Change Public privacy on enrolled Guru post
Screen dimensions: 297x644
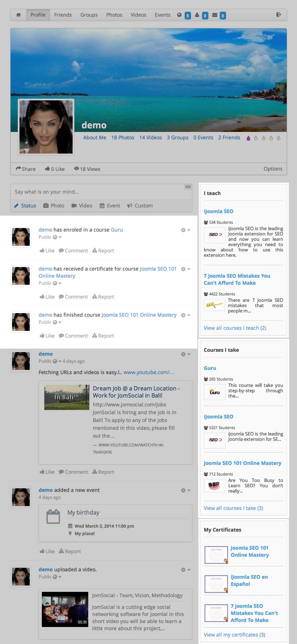[x=50, y=237]
